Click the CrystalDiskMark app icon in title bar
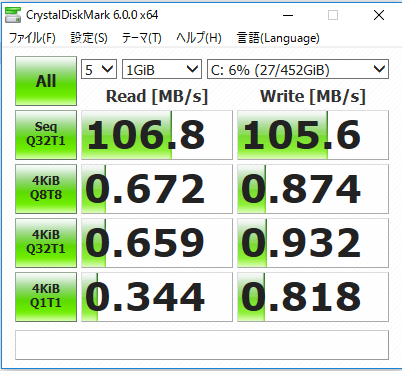The image size is (402, 371). click(x=13, y=15)
